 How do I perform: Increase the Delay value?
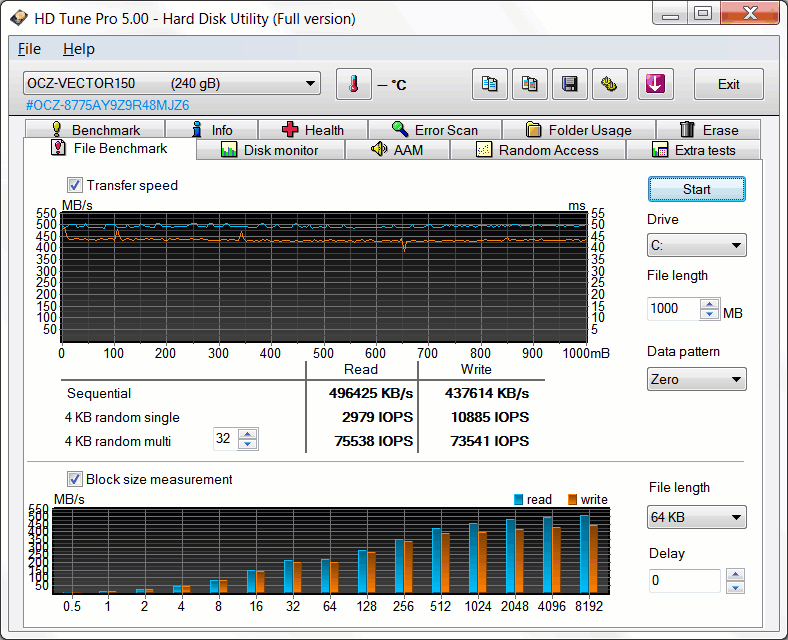(x=735, y=575)
